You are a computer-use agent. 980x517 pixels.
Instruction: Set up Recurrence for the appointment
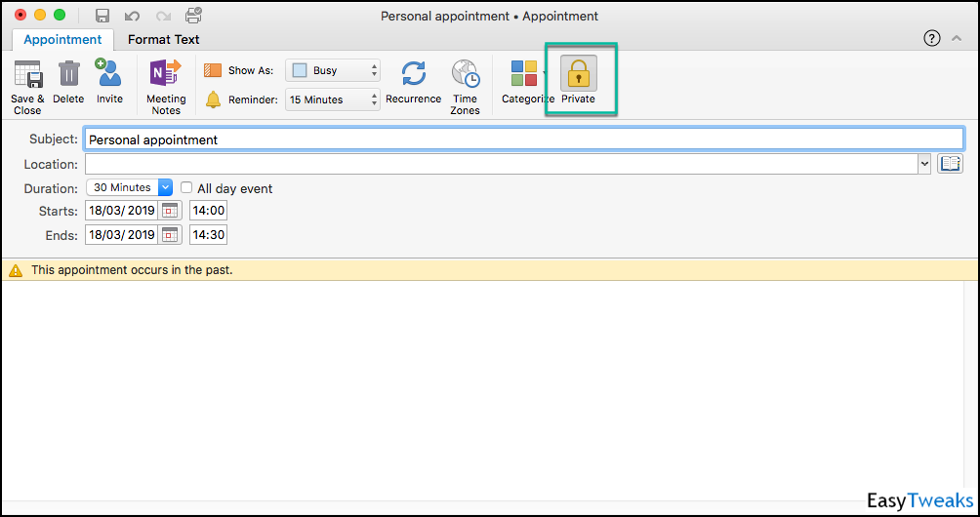413,76
